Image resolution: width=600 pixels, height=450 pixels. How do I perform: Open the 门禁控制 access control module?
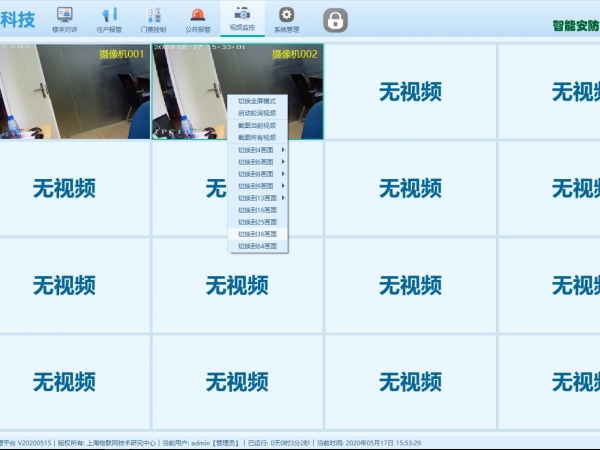153,19
